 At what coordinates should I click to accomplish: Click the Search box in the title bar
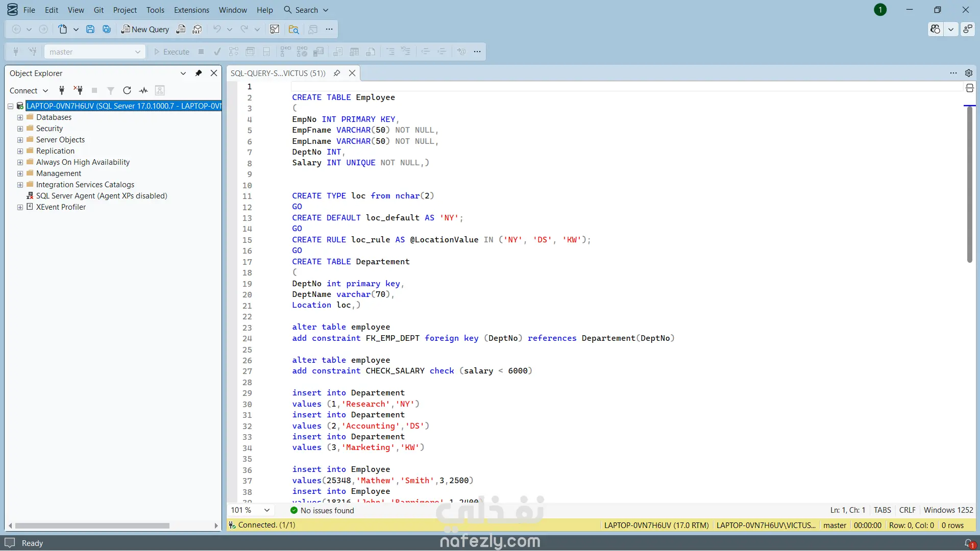tap(306, 10)
